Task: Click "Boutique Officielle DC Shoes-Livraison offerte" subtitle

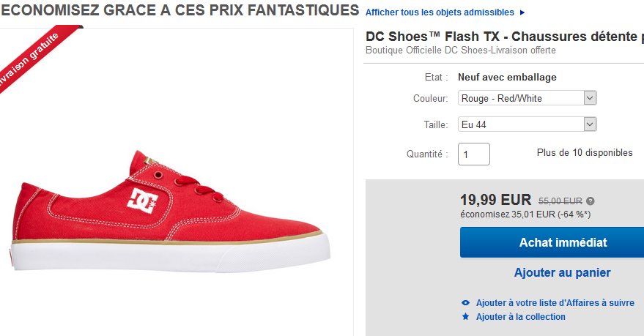Action: [x=460, y=51]
